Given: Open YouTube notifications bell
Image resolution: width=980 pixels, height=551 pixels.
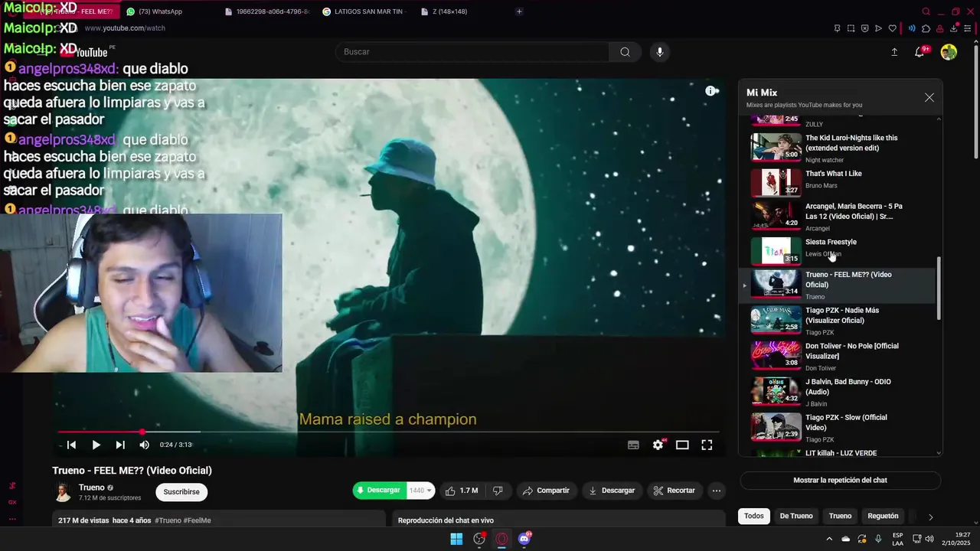Looking at the screenshot, I should tap(920, 52).
